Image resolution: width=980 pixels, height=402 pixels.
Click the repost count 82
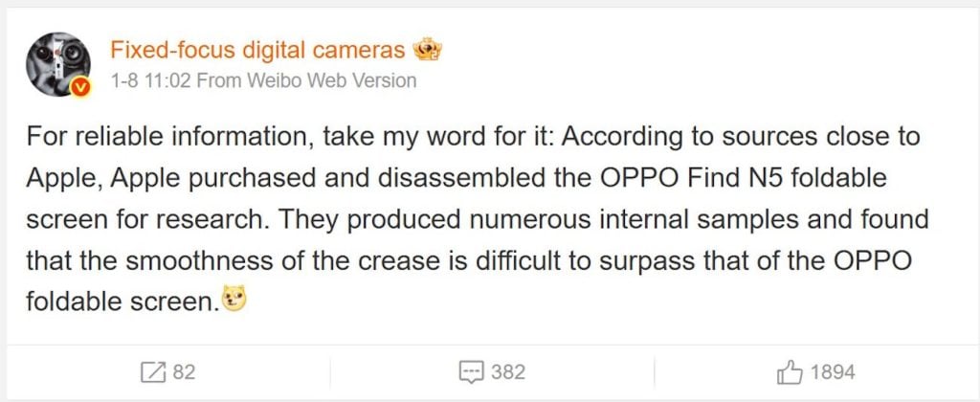pyautogui.click(x=184, y=371)
